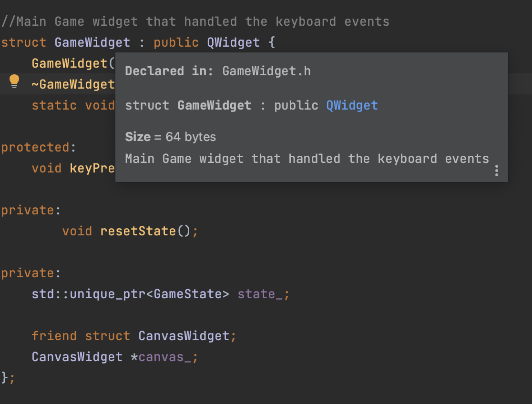Click GameState inside unique_ptr template

188,294
